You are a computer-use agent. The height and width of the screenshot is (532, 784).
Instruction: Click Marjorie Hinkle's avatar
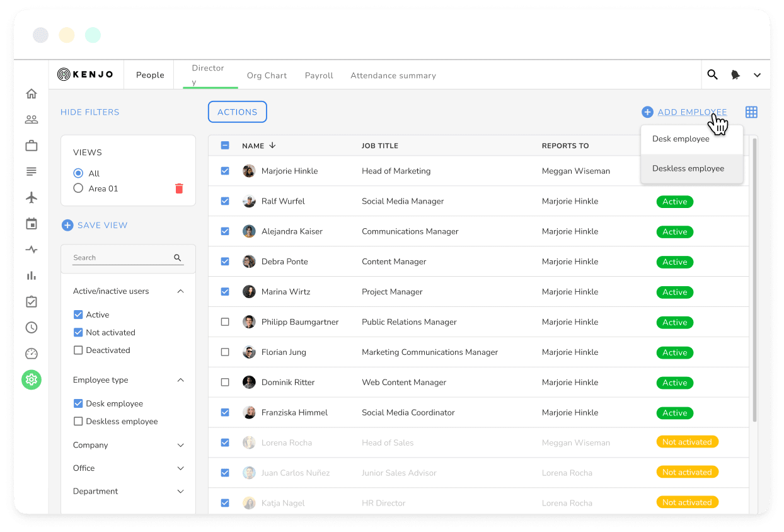coord(249,171)
